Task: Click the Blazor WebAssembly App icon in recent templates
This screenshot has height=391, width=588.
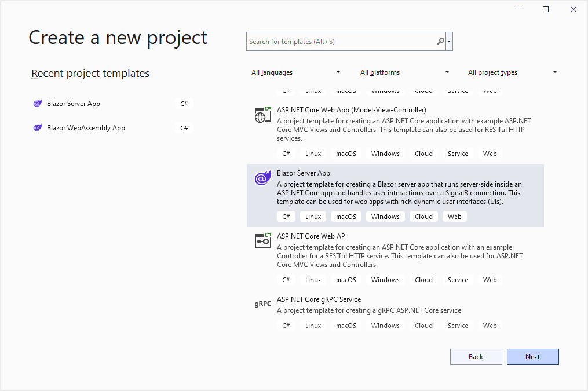Action: (38, 128)
